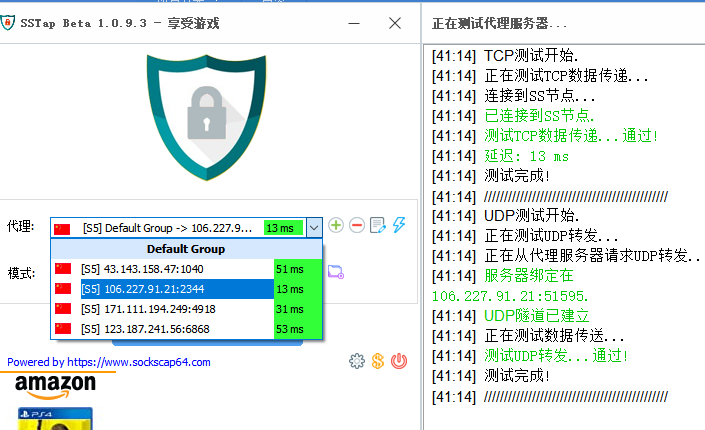
Task: Click the PS4 game ad thumbnail
Action: pos(55,419)
